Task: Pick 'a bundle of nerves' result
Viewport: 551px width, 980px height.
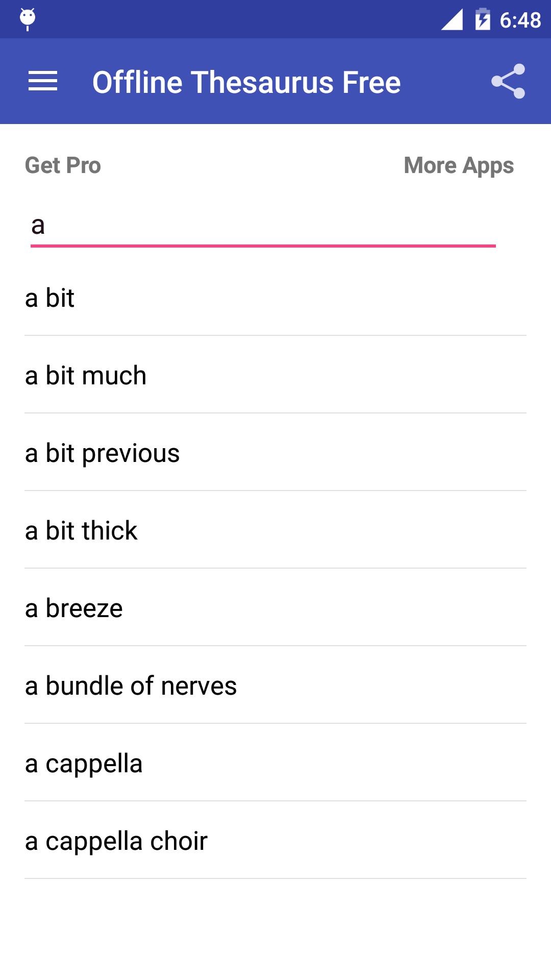Action: tap(275, 685)
